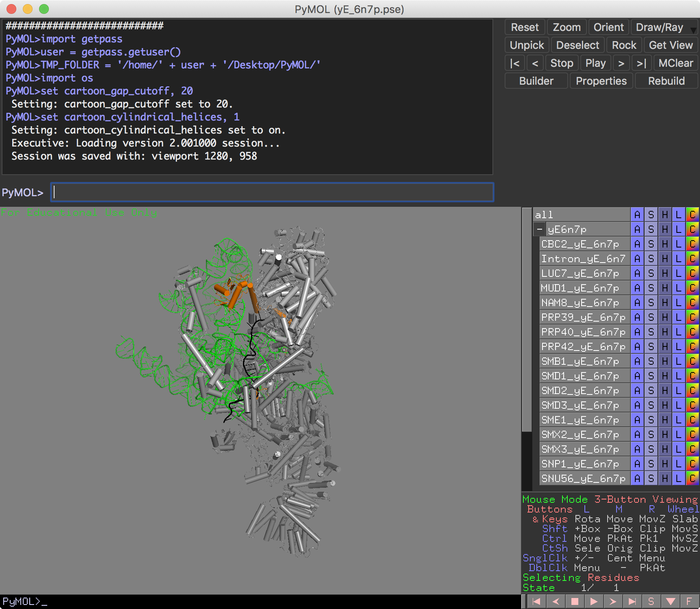Toggle visibility of Intron_yE_6n7 object

(x=585, y=258)
